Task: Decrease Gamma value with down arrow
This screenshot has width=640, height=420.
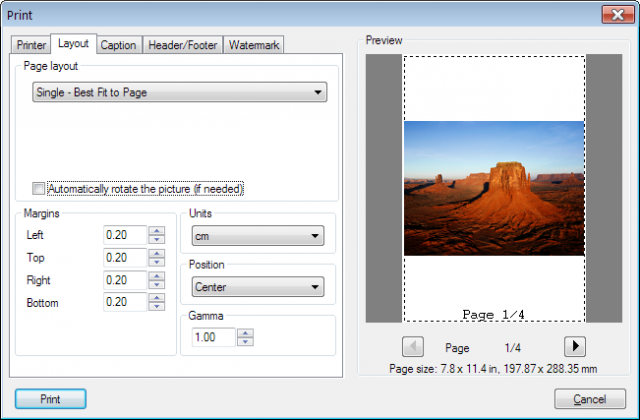Action: click(x=245, y=342)
